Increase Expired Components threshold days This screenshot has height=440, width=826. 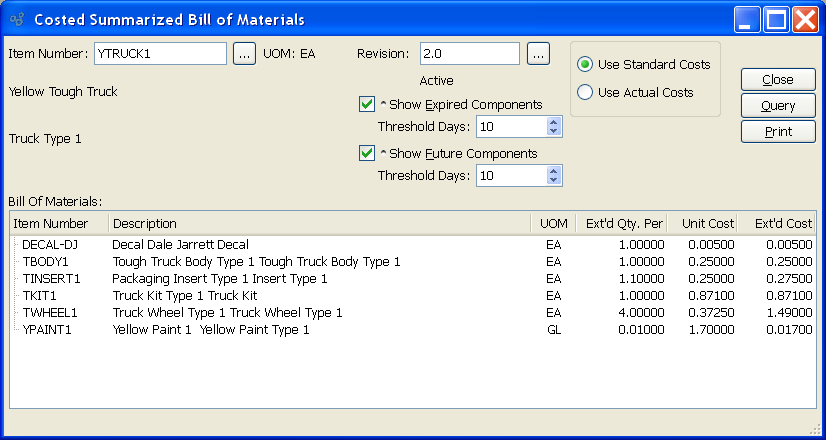coord(554,122)
